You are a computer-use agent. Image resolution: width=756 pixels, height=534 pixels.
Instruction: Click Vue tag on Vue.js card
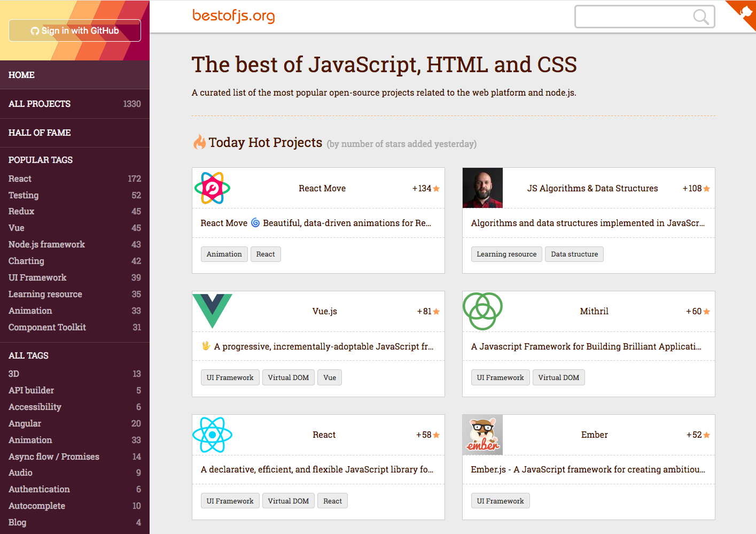pyautogui.click(x=330, y=377)
